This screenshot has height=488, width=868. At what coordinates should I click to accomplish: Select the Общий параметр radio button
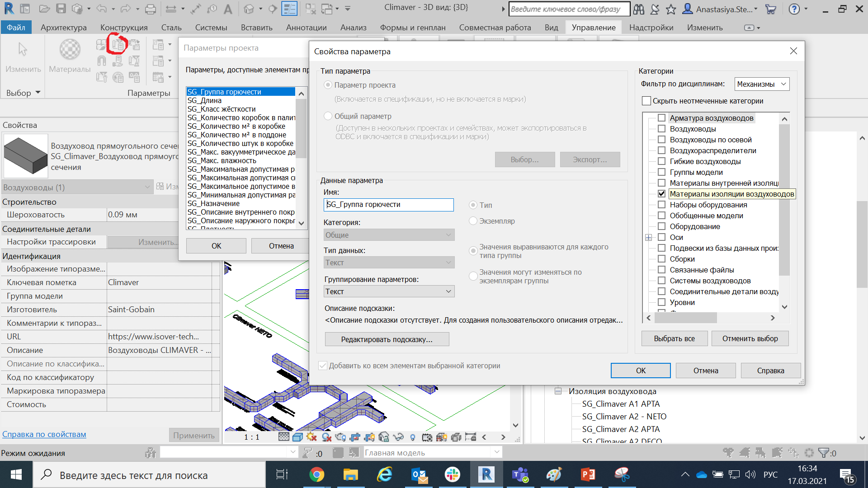(x=328, y=116)
